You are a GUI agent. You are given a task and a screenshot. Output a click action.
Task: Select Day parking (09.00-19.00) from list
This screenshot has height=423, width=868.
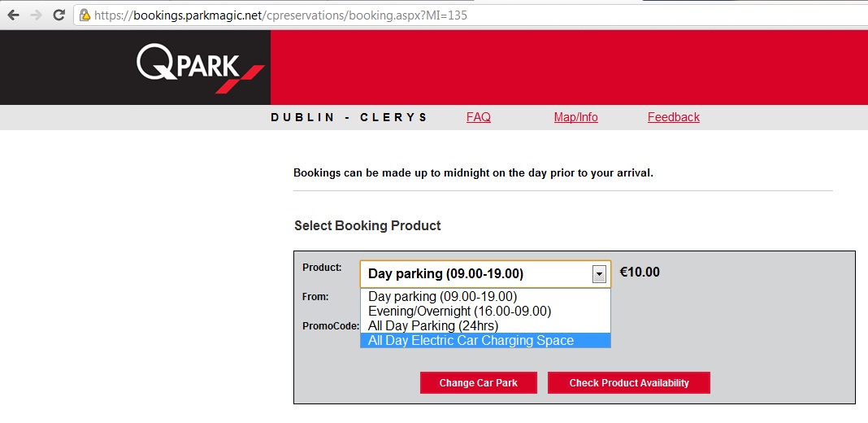tap(442, 297)
